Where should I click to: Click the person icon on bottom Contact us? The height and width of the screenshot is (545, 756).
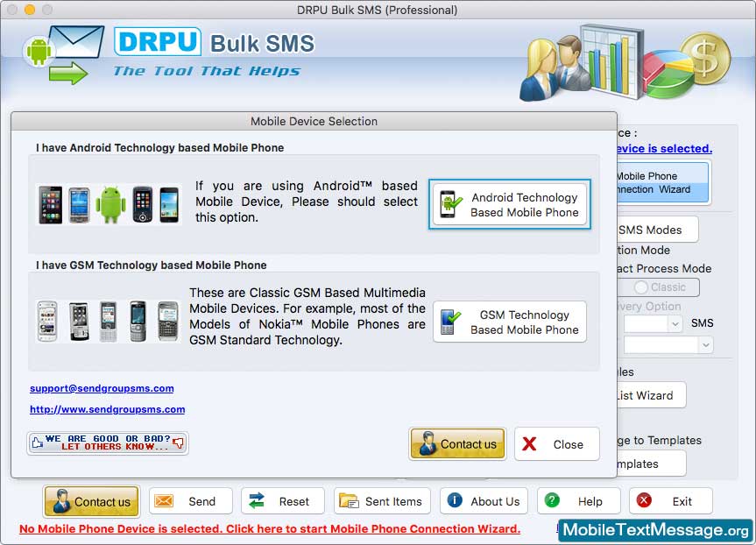[61, 500]
